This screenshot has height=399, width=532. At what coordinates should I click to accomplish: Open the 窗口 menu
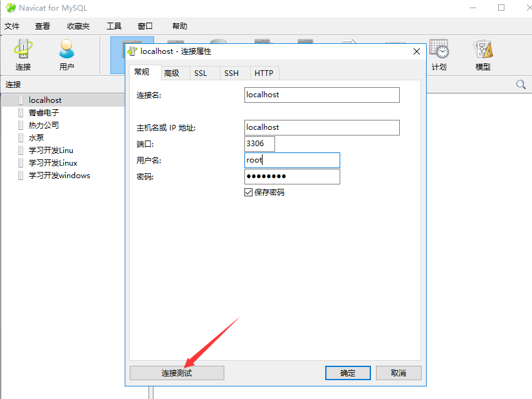point(145,26)
